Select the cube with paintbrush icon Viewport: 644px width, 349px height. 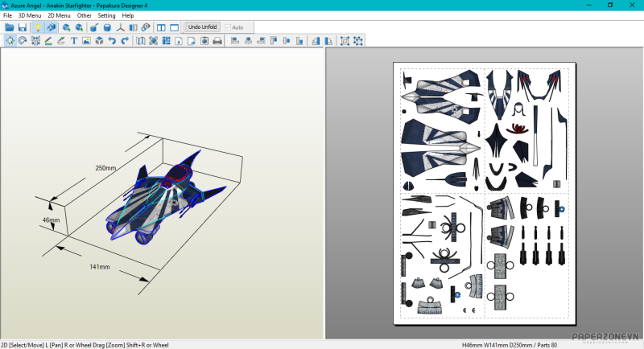click(94, 27)
